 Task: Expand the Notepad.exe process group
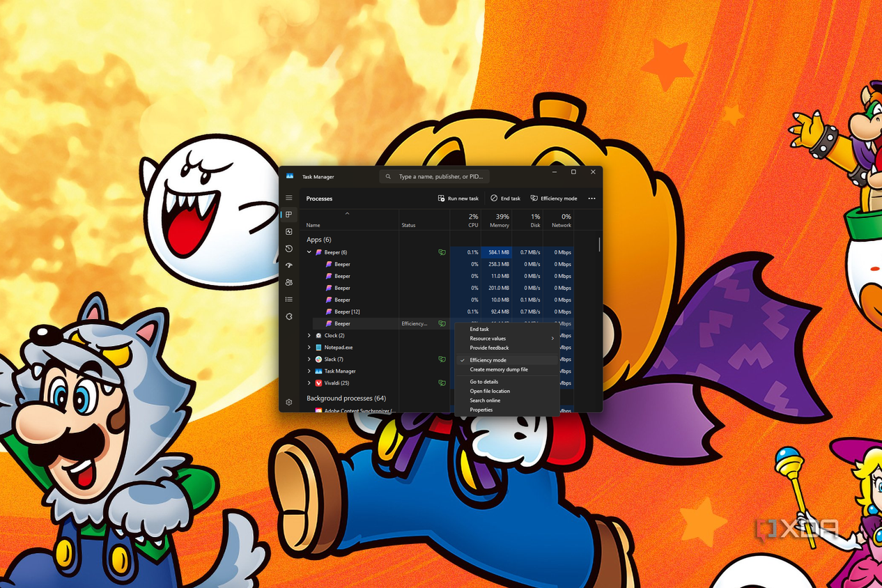(x=309, y=347)
